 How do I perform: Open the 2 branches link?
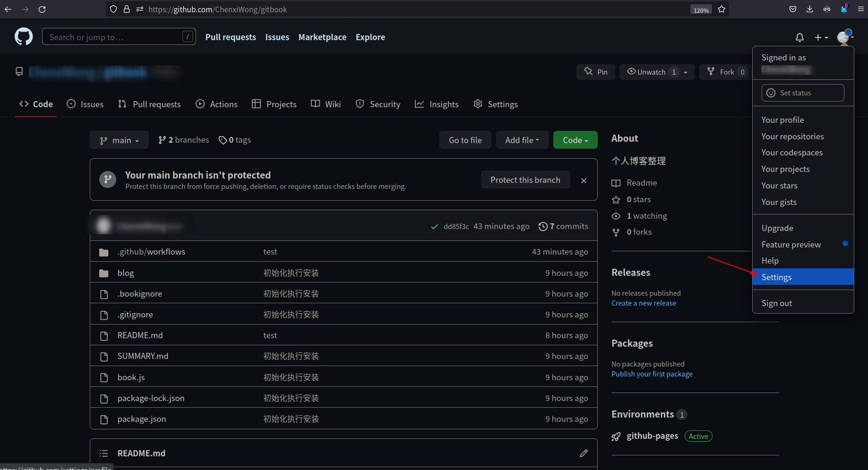pos(183,140)
